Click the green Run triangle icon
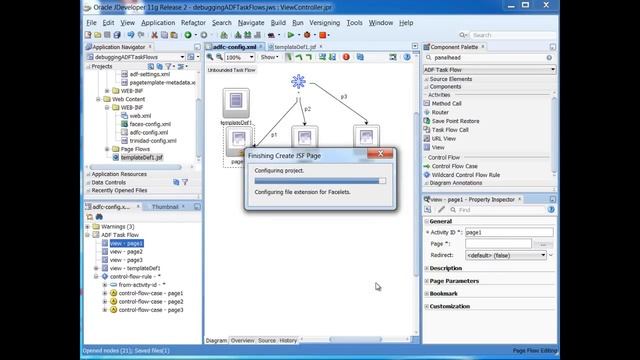 (x=291, y=35)
